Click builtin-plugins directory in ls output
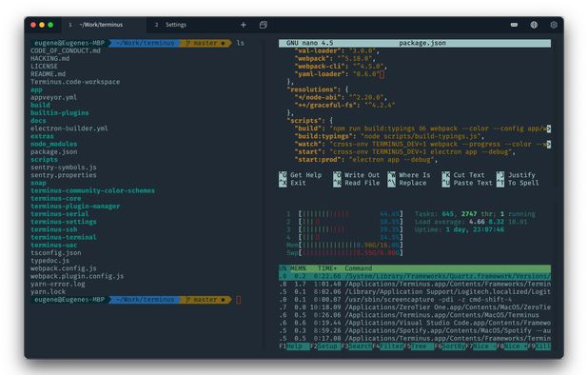This screenshot has height=375, width=588. (x=60, y=113)
